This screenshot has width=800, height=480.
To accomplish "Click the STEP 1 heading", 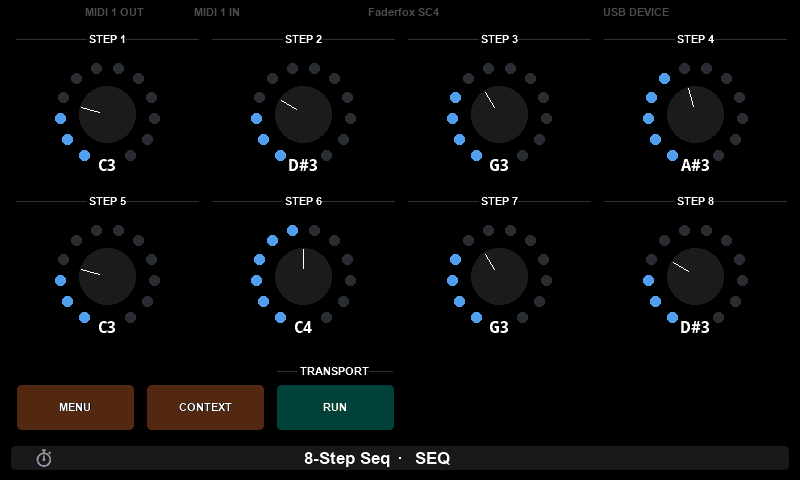I will point(107,39).
